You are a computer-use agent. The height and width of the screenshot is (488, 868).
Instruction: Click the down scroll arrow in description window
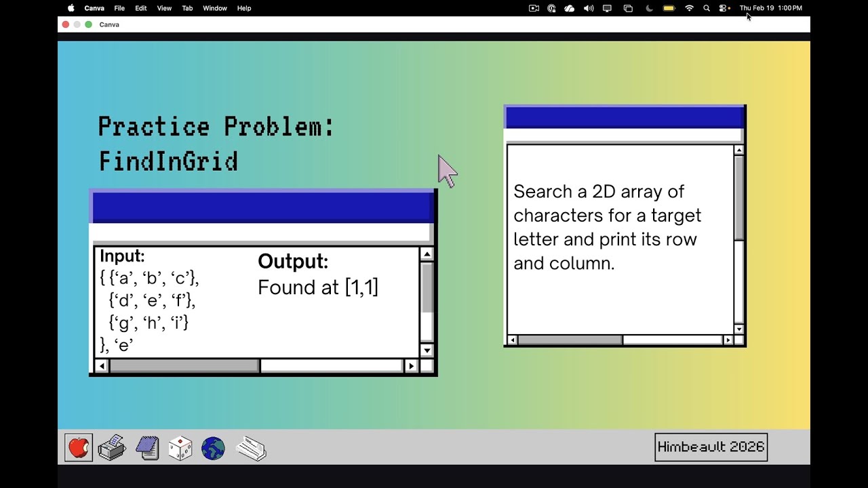(x=739, y=329)
